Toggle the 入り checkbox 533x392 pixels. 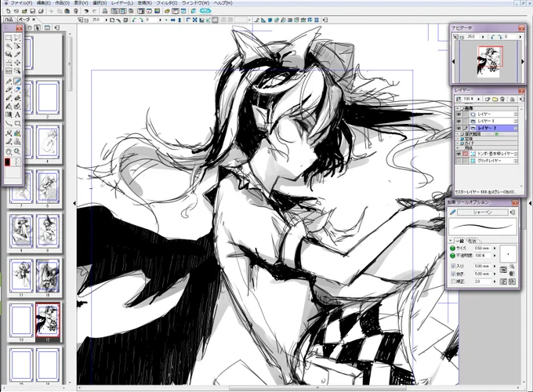click(x=453, y=266)
